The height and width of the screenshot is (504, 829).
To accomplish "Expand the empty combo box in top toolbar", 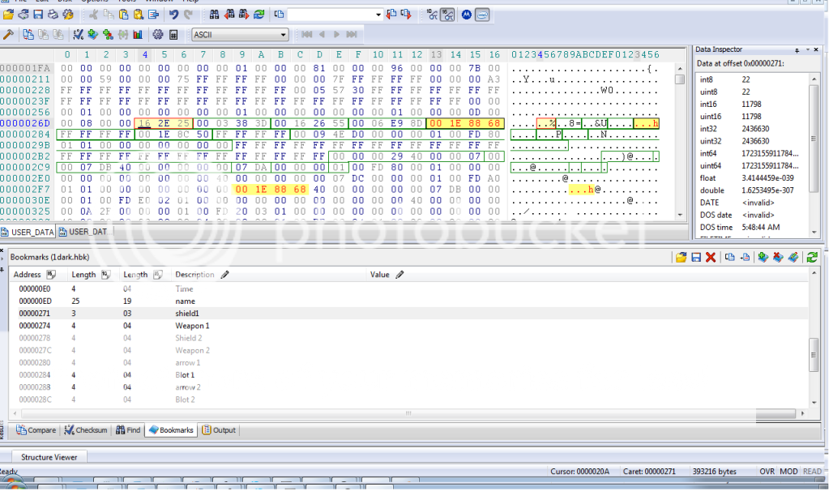I will [378, 15].
